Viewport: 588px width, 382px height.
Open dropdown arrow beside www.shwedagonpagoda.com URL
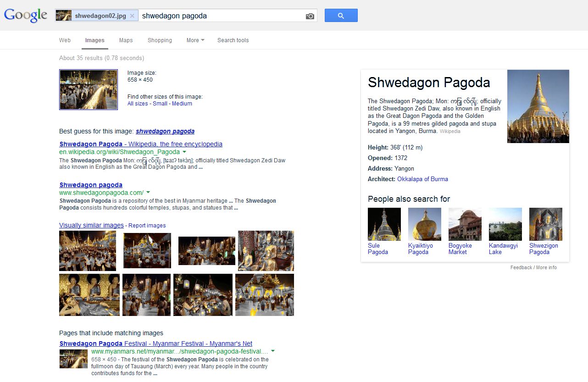click(x=148, y=193)
